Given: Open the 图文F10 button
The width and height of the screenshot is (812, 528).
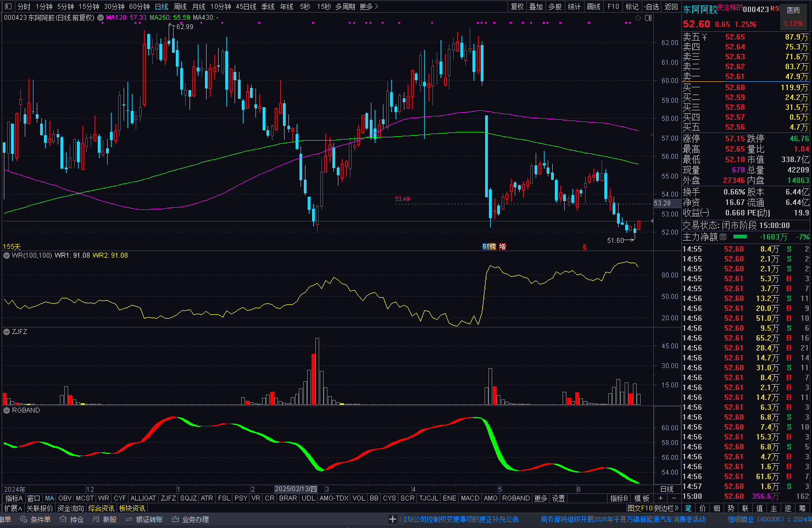Looking at the screenshot, I should 640,508.
